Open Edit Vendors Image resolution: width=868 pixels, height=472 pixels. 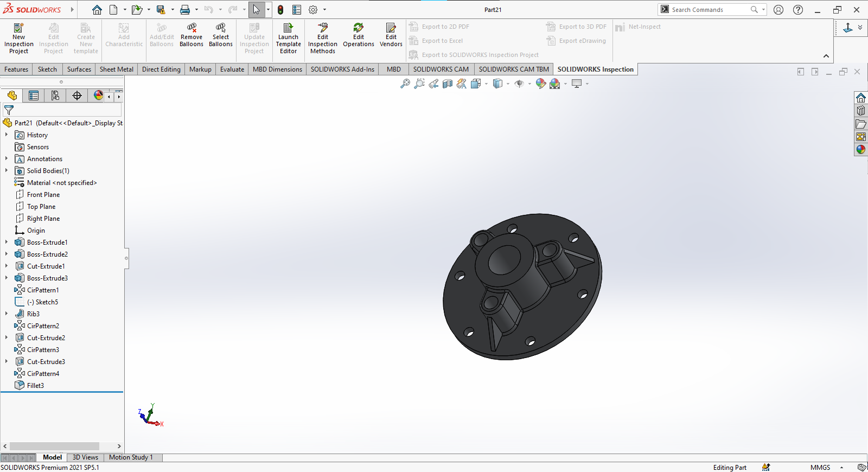391,35
